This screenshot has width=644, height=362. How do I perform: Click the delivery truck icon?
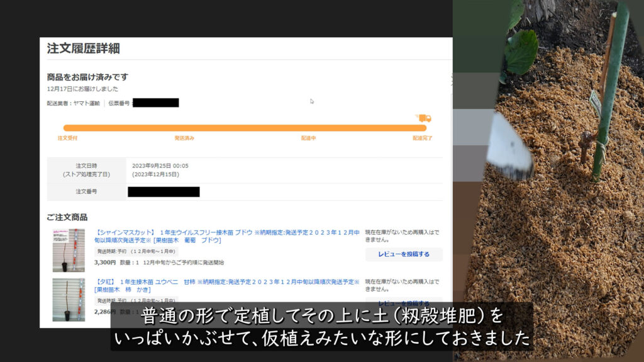coord(425,118)
